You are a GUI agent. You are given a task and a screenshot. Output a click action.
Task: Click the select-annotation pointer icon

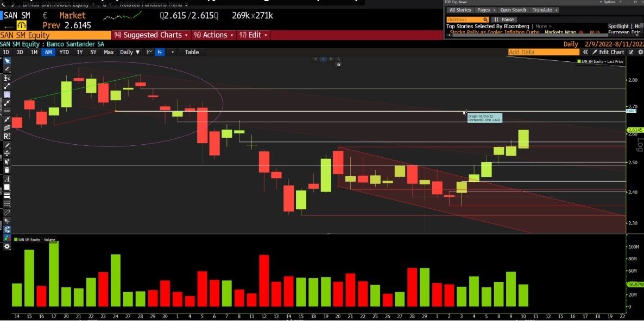pyautogui.click(x=7, y=162)
